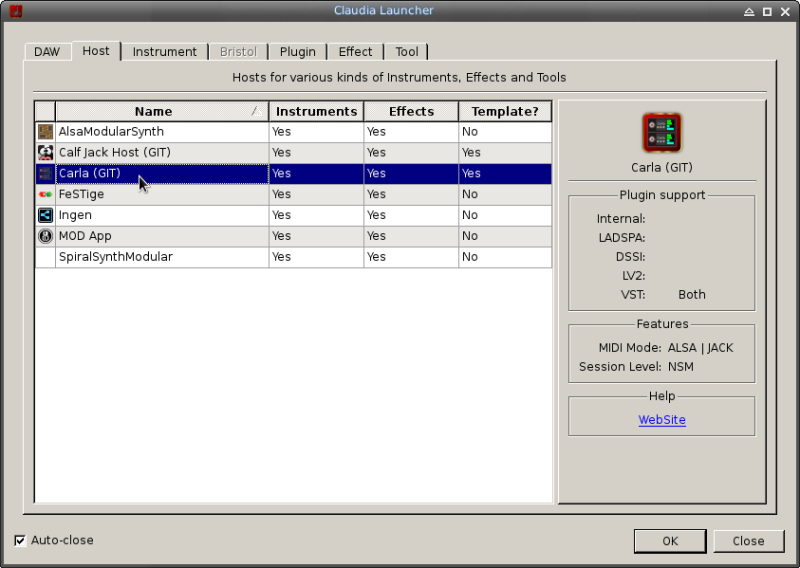This screenshot has width=800, height=568.
Task: Switch to the DAW tab
Action: point(47,52)
